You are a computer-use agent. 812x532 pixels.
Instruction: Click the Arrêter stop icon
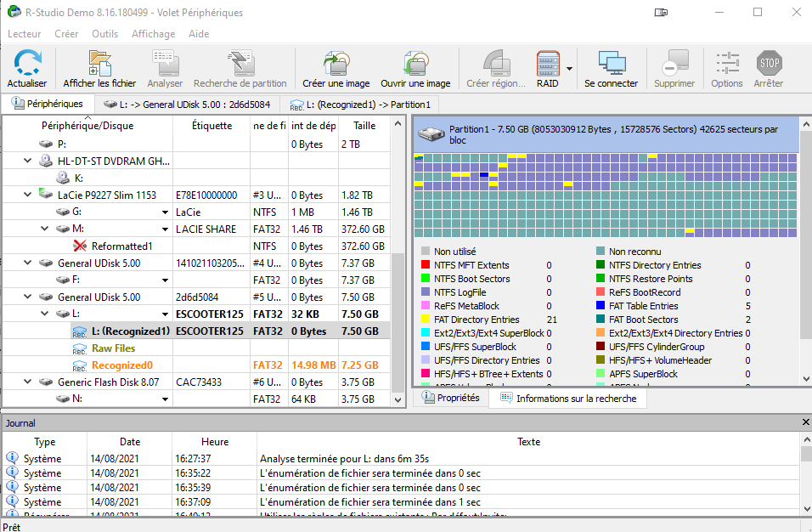pyautogui.click(x=769, y=63)
